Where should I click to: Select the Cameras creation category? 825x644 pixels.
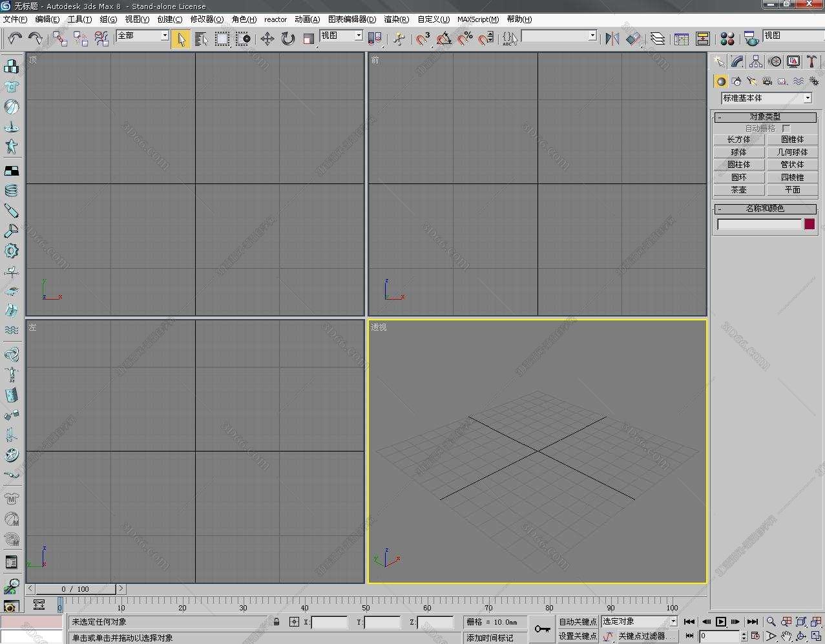(767, 81)
